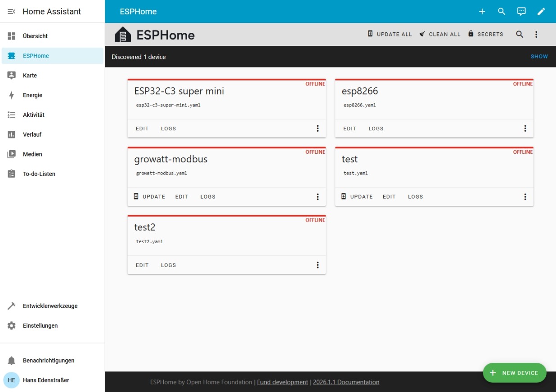Click the Einstellungen gear icon

point(12,325)
